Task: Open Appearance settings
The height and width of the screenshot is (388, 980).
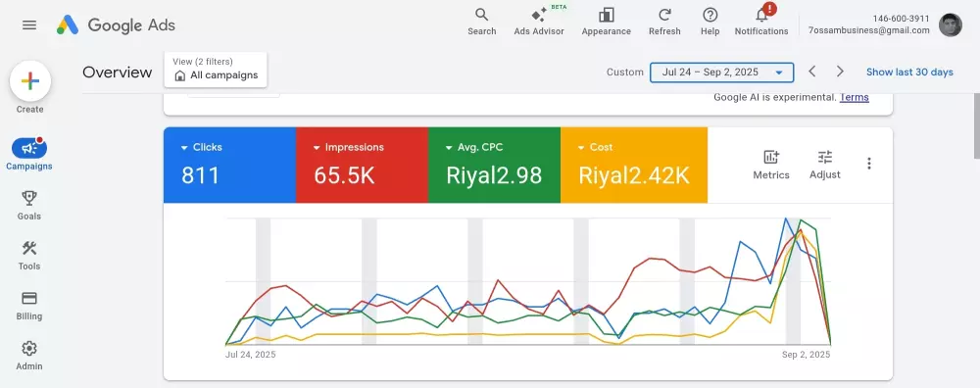Action: (606, 22)
